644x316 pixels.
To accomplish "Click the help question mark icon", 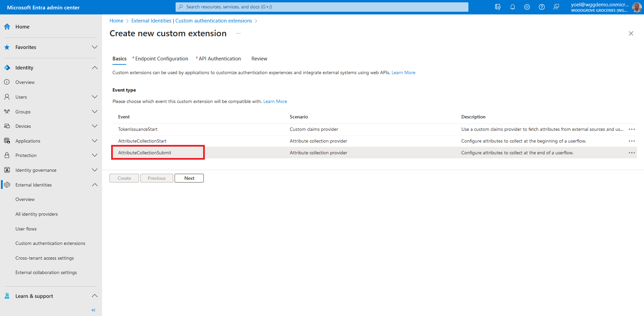I will point(542,7).
